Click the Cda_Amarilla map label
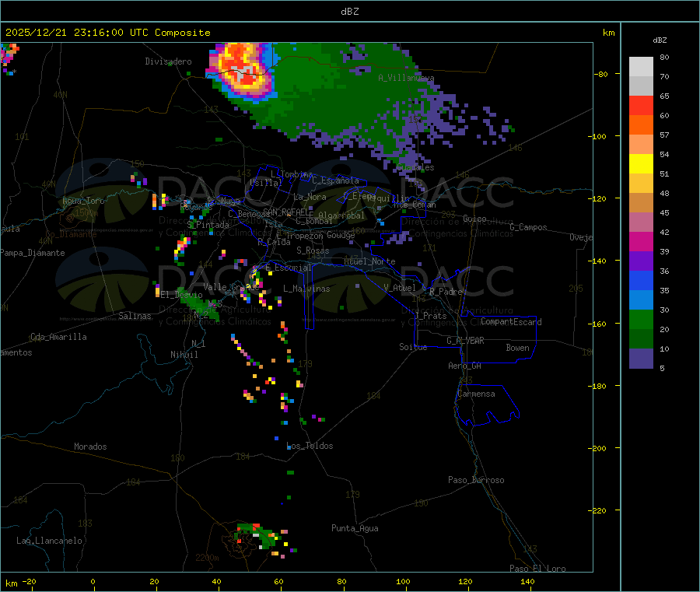Viewport: 700px width, 592px height. point(58,337)
